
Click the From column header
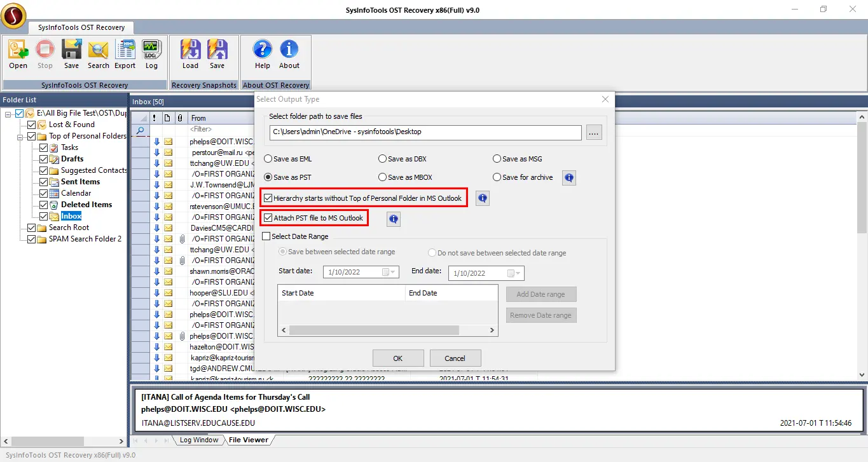[221, 118]
